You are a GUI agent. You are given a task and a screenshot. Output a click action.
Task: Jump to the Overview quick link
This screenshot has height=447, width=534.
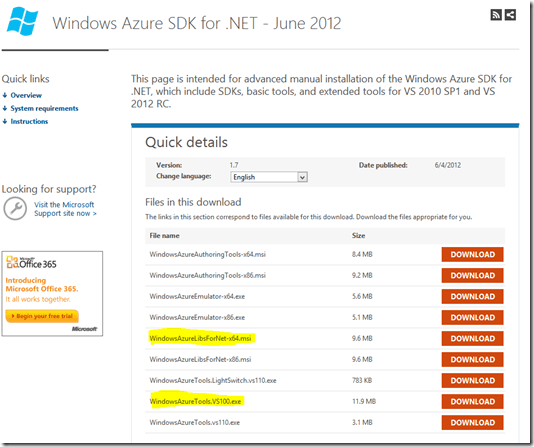point(26,95)
